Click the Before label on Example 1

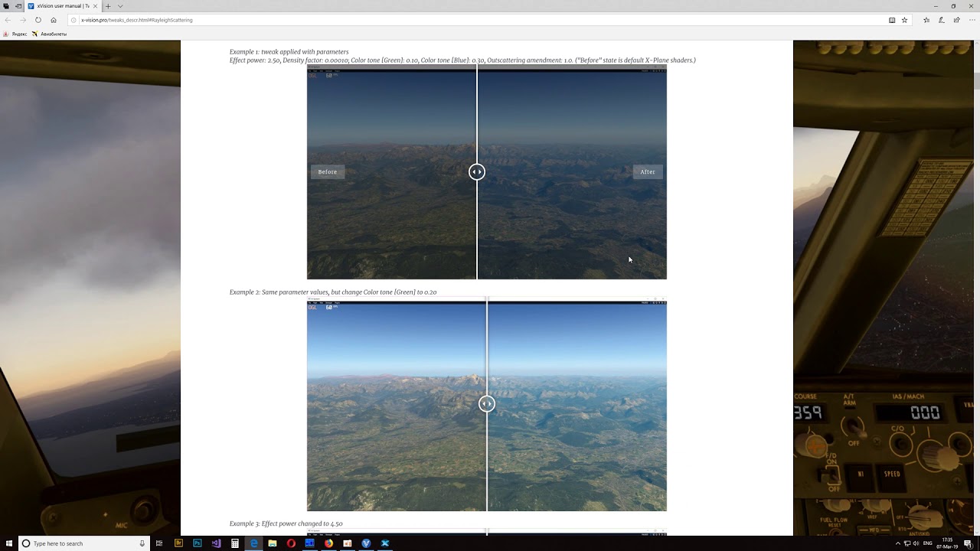click(x=328, y=172)
